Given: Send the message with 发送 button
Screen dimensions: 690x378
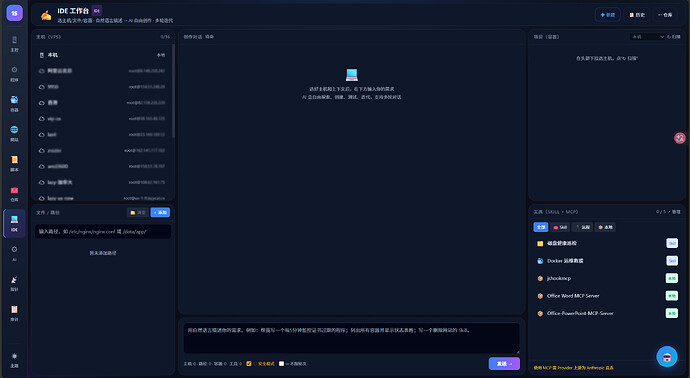Looking at the screenshot, I should pyautogui.click(x=504, y=363).
